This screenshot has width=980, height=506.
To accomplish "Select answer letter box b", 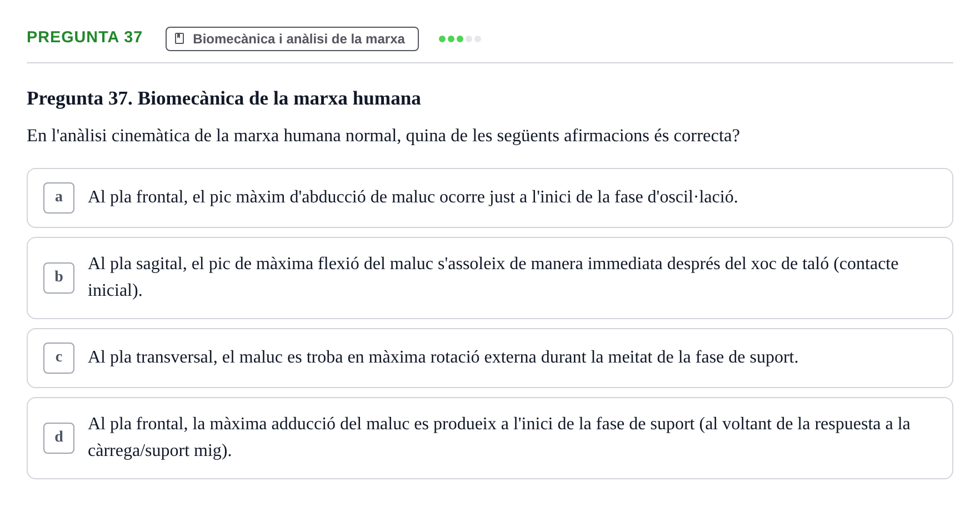I will coord(59,278).
